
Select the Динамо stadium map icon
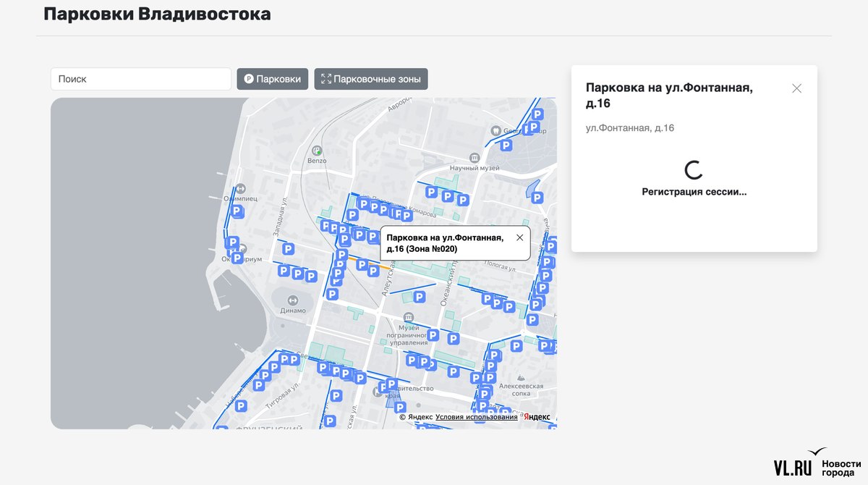pyautogui.click(x=293, y=300)
